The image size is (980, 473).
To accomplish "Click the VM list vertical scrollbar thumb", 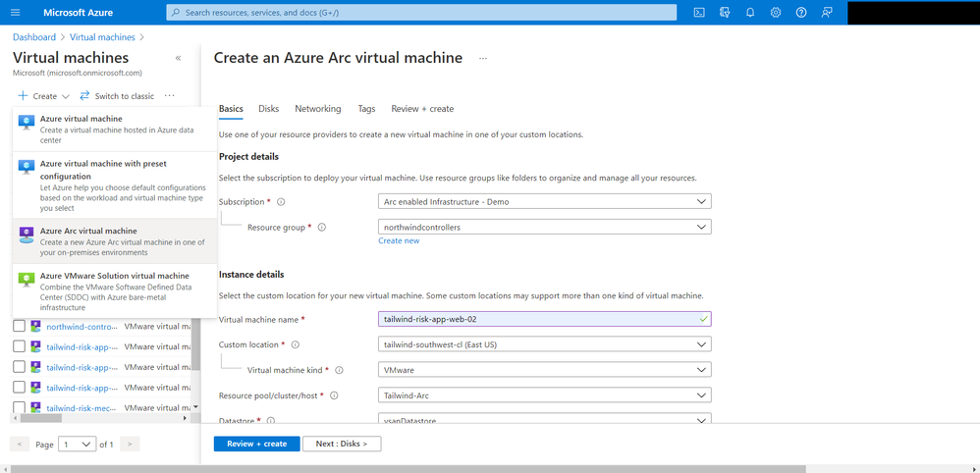I will 195,343.
